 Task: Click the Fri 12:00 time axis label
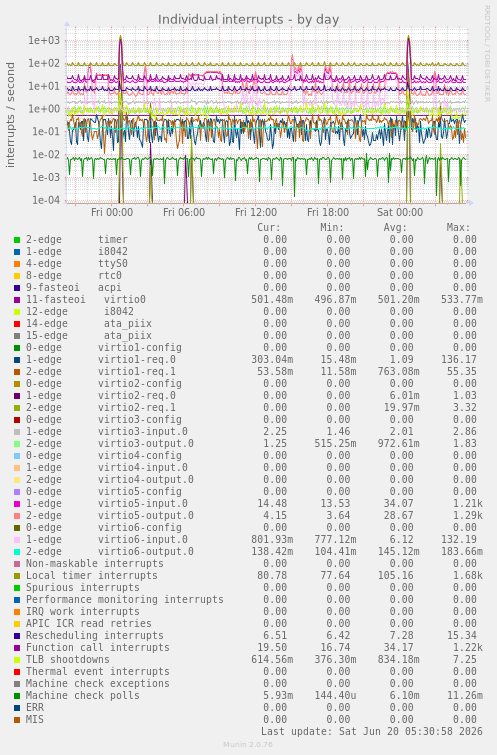coord(256,212)
